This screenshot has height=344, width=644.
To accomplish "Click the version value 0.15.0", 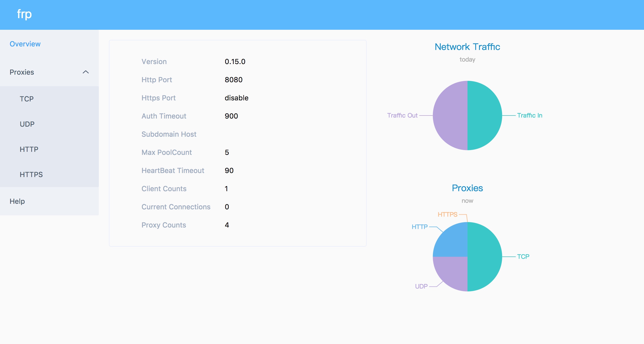I will point(235,62).
